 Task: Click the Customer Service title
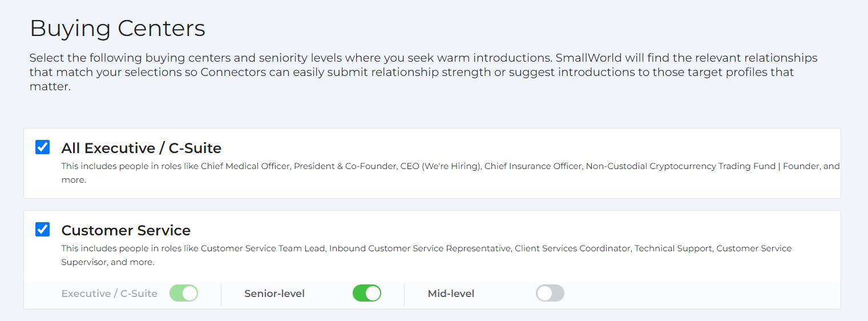(126, 231)
